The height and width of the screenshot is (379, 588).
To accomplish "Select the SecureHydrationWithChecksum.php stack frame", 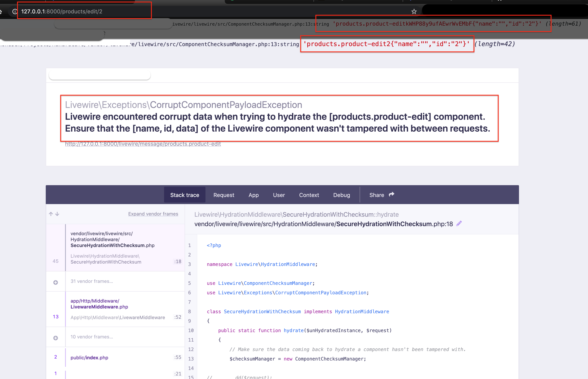I will point(115,248).
